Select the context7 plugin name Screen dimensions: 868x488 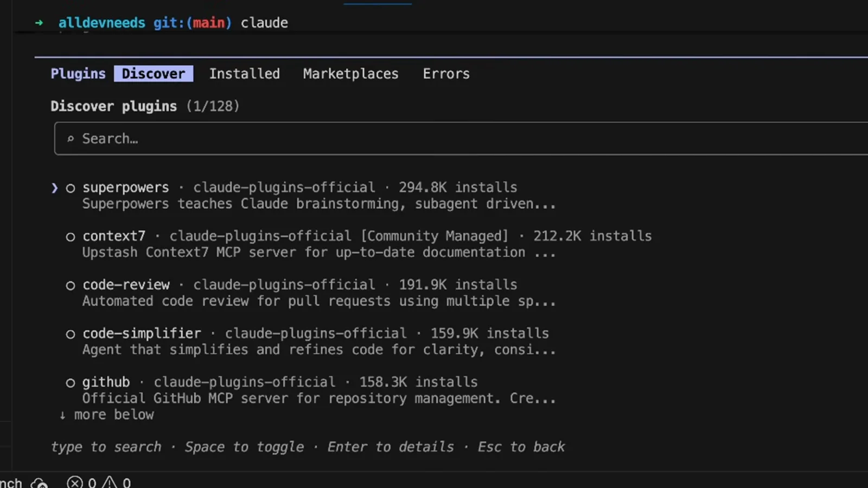pos(114,236)
